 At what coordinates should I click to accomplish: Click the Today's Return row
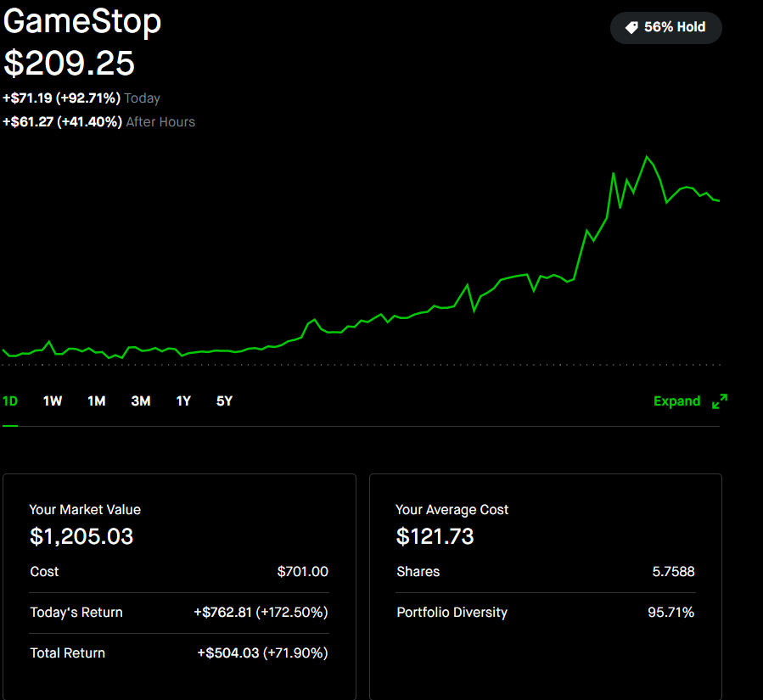pos(179,613)
